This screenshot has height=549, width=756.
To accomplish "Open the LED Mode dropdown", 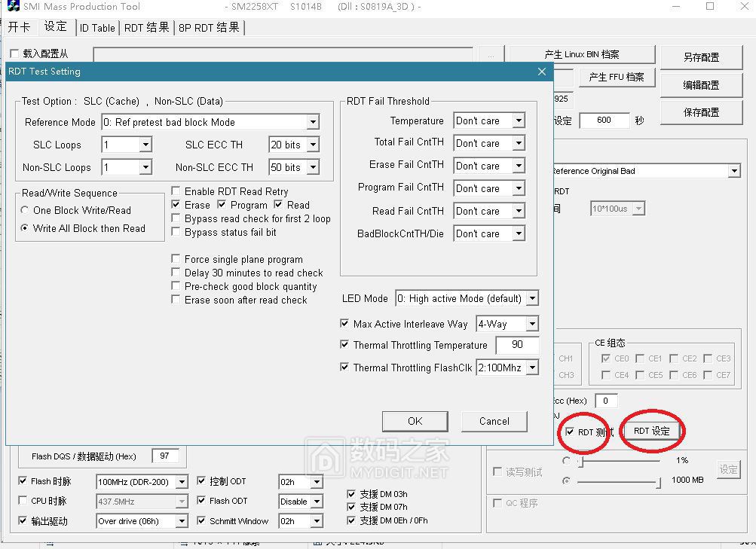I will click(x=532, y=298).
